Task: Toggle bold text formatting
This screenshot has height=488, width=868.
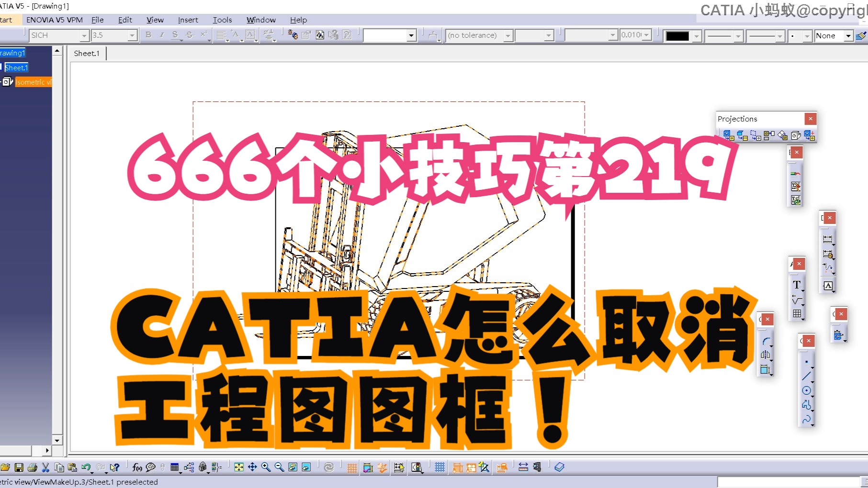Action: [x=148, y=34]
